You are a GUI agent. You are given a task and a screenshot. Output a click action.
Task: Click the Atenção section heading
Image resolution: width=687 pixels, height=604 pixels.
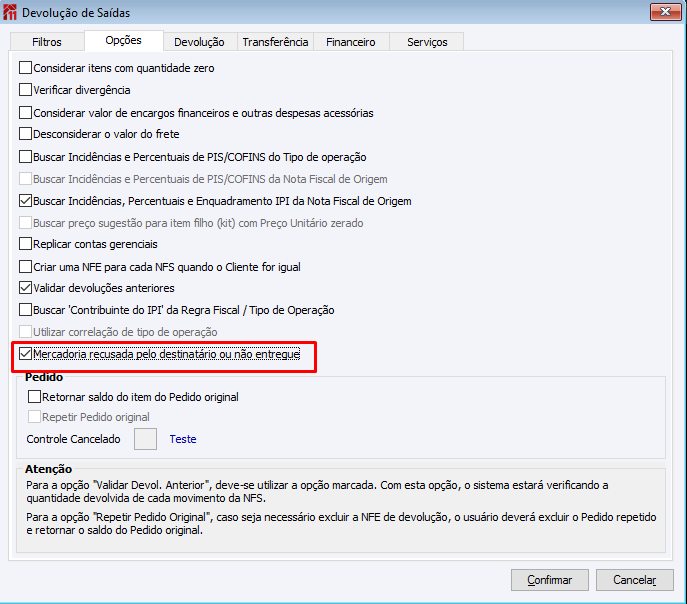(48, 469)
